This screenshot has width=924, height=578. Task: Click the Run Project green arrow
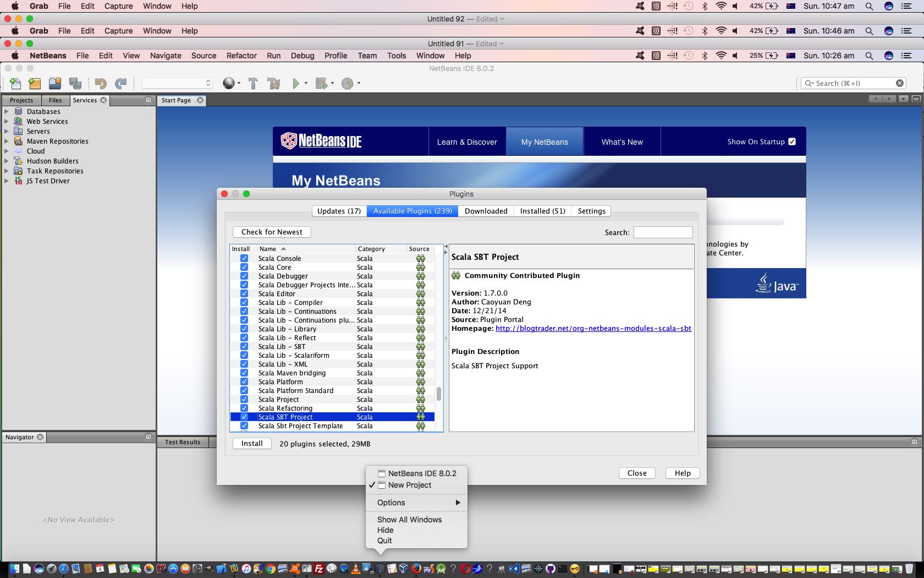296,83
